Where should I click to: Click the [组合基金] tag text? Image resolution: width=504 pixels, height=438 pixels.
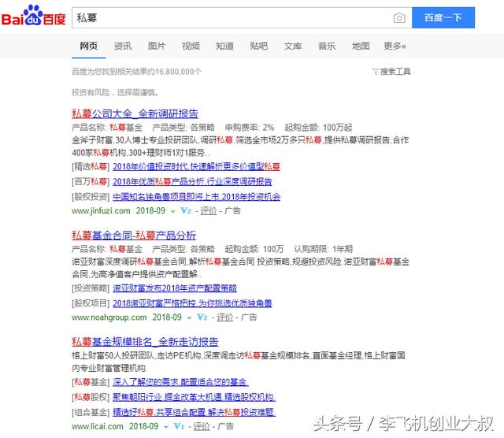(x=91, y=412)
